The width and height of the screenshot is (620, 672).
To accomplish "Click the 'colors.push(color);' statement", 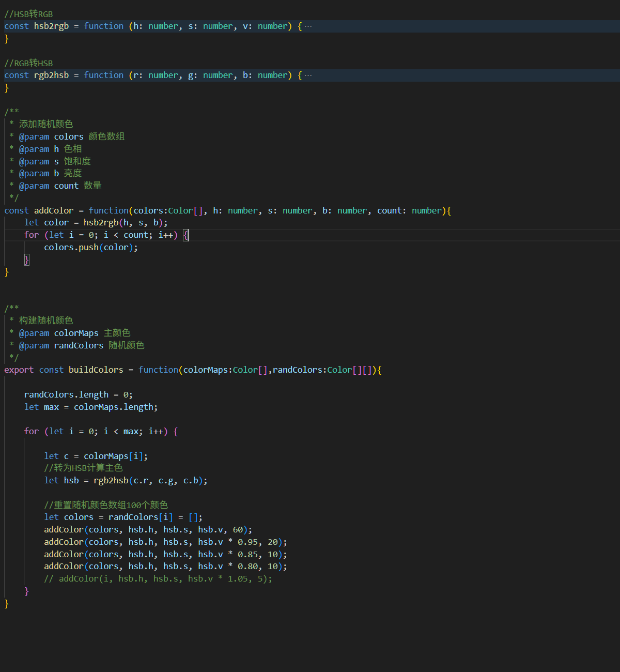I will pos(91,248).
